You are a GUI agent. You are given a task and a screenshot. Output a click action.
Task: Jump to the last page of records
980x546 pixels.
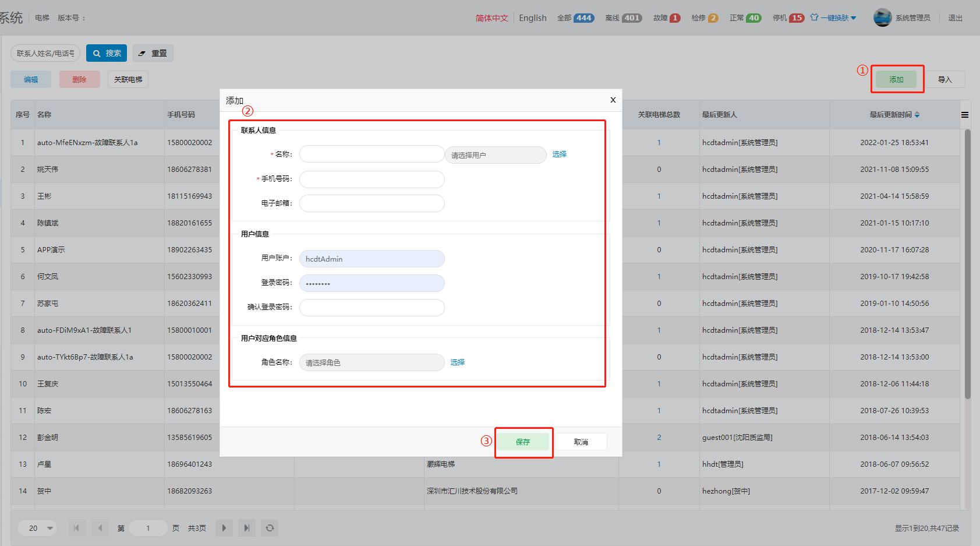coord(247,528)
